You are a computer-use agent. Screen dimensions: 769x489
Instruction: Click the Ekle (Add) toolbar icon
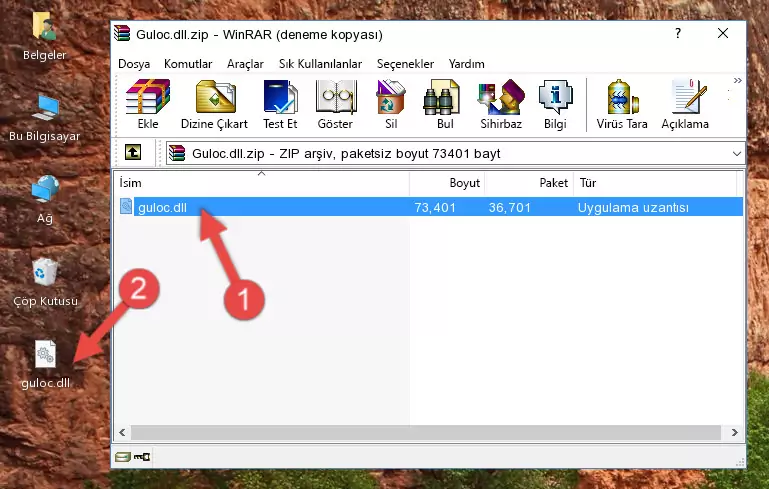coord(148,104)
